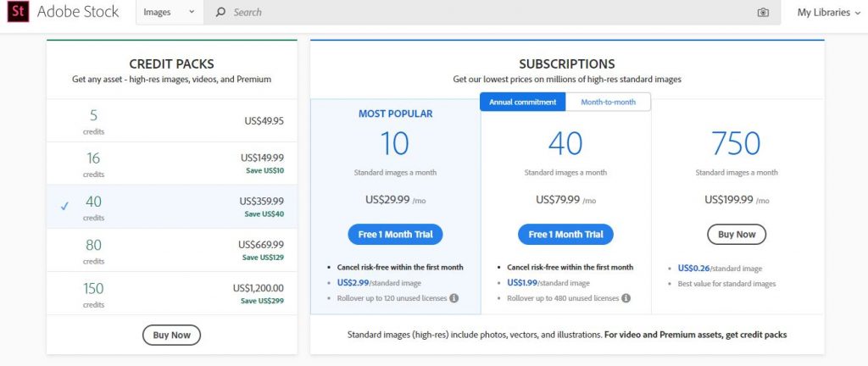Click the US$359.99 price
The width and height of the screenshot is (868, 366).
tap(261, 202)
